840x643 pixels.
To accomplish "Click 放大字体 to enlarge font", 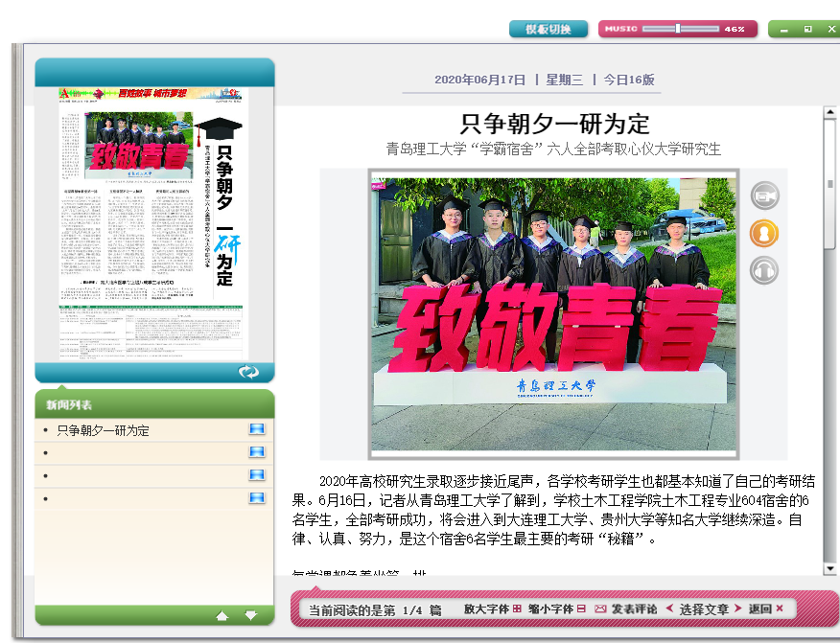I will click(x=492, y=609).
